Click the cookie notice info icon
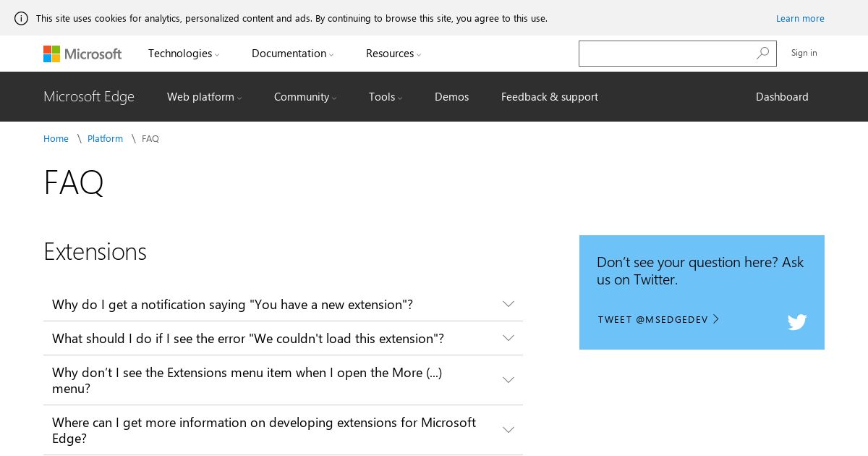 tap(21, 18)
